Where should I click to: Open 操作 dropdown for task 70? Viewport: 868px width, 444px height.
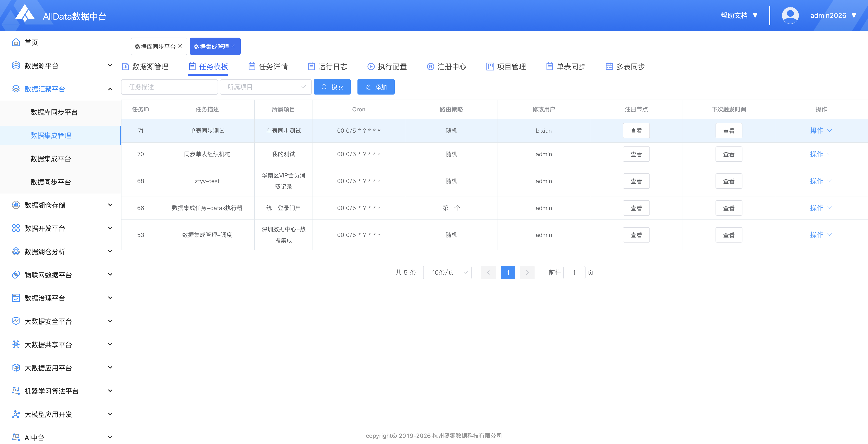(821, 154)
